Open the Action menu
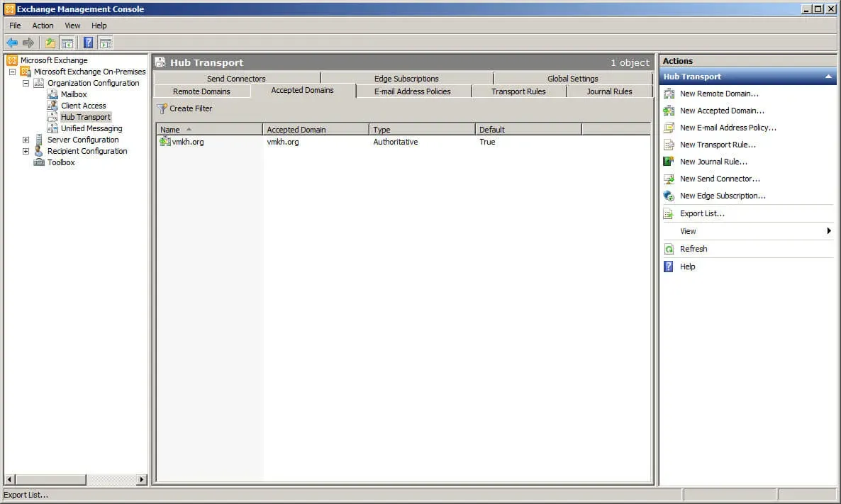Image resolution: width=841 pixels, height=504 pixels. coord(43,26)
